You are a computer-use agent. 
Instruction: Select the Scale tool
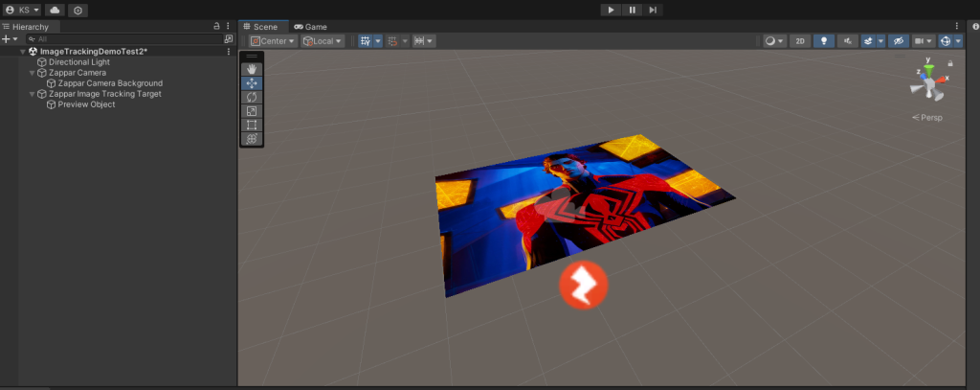pyautogui.click(x=252, y=111)
